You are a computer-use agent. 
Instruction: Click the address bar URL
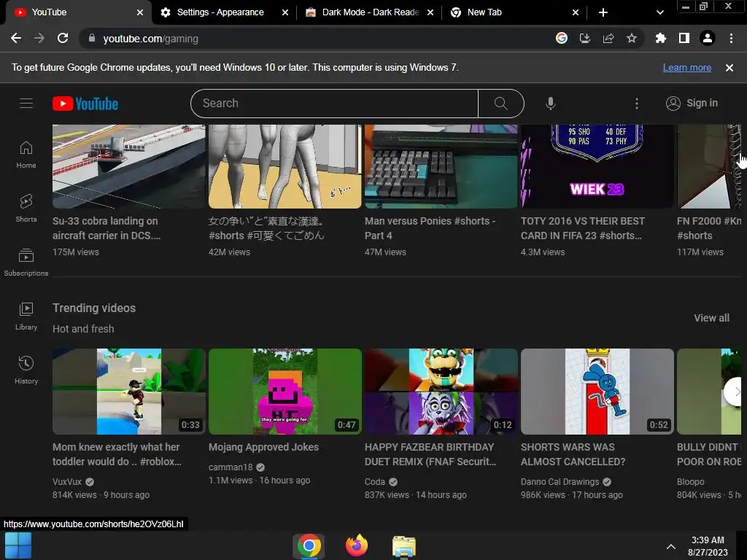150,39
